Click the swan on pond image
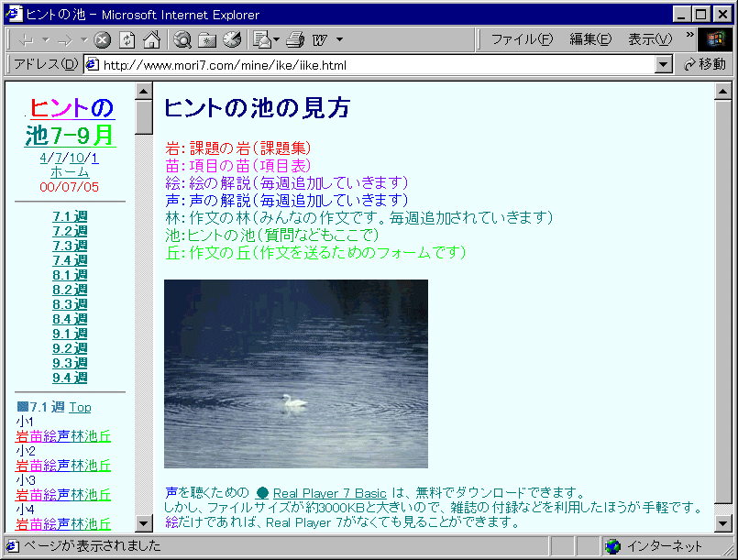 click(x=295, y=374)
